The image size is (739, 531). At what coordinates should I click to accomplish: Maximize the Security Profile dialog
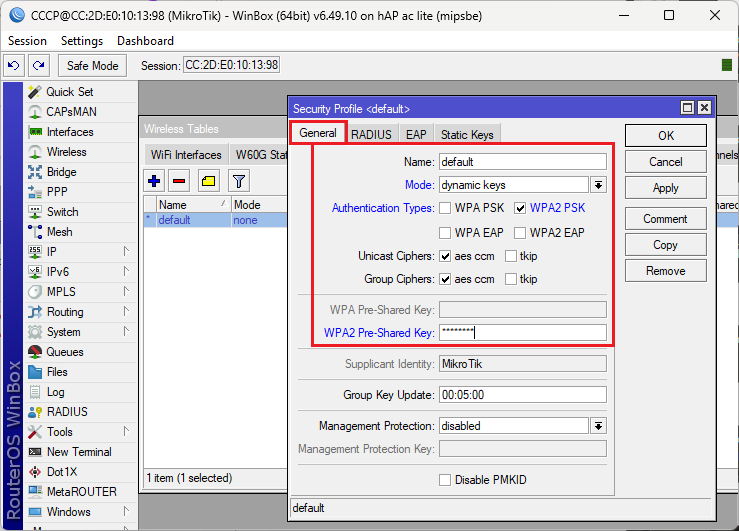(688, 108)
